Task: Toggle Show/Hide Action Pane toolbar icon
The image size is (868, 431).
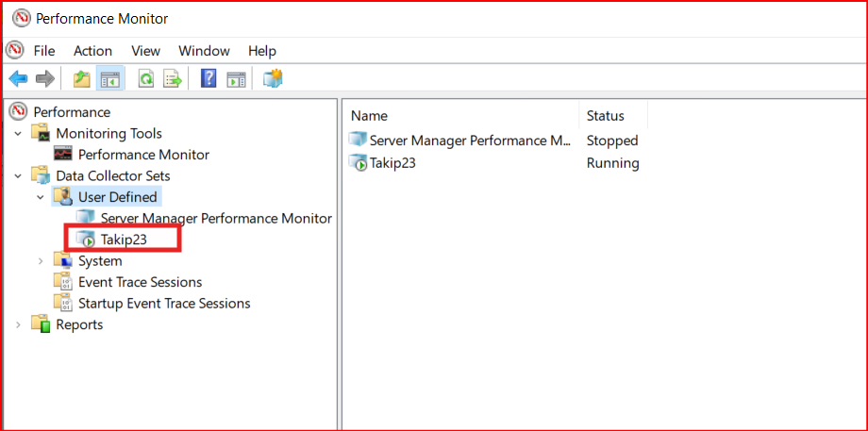Action: 236,79
